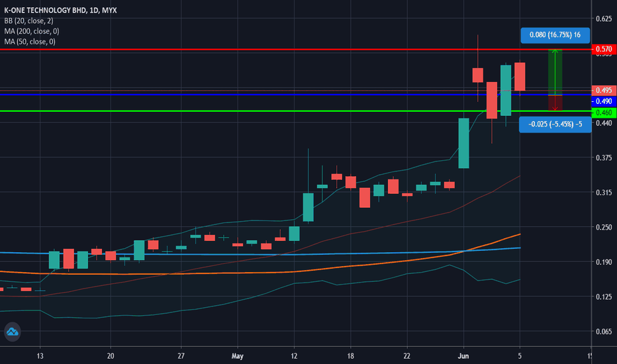The width and height of the screenshot is (617, 364).
Task: Click the green 0.460 price label
Action: [604, 113]
